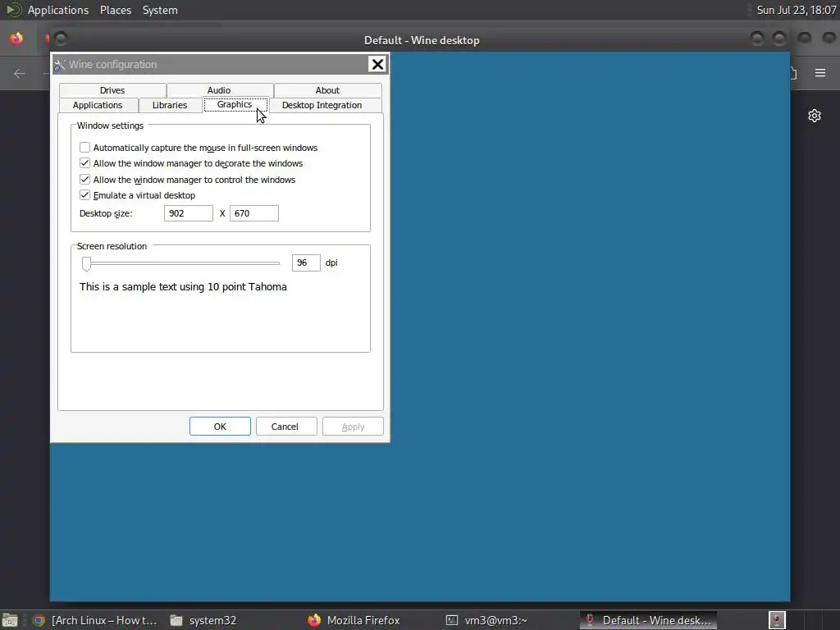Click the gear settings icon in Firefox
840x630 pixels.
815,116
